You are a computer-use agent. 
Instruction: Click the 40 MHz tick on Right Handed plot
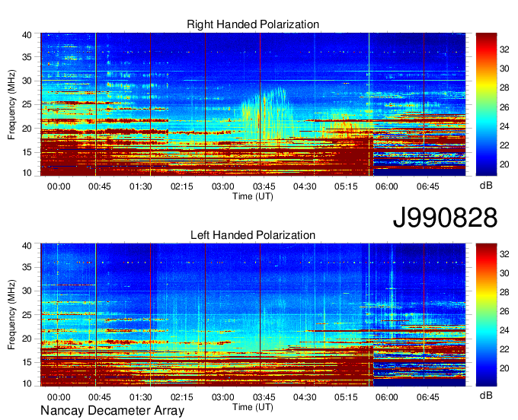tap(27, 35)
